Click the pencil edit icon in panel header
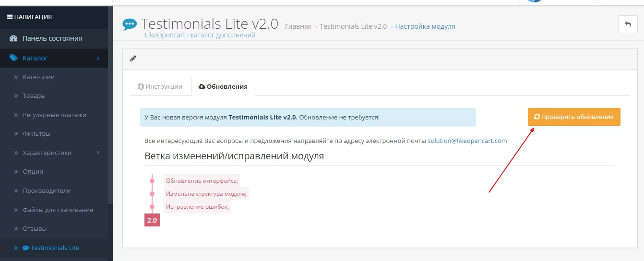 (133, 59)
